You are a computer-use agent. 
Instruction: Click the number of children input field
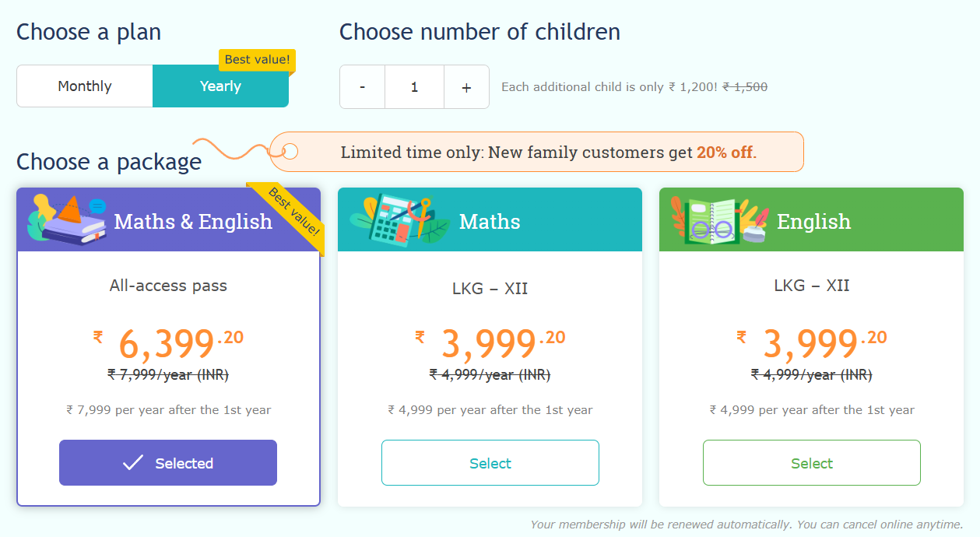pos(414,87)
